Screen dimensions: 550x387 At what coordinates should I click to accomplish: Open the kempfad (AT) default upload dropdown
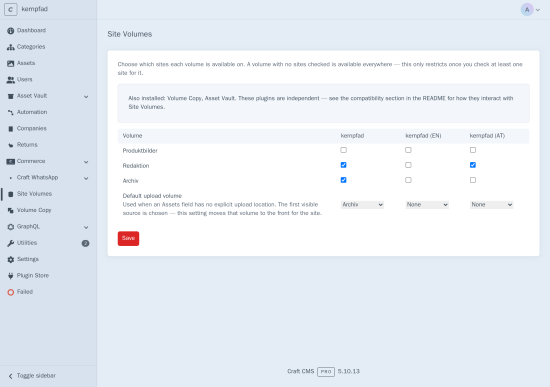pos(491,205)
